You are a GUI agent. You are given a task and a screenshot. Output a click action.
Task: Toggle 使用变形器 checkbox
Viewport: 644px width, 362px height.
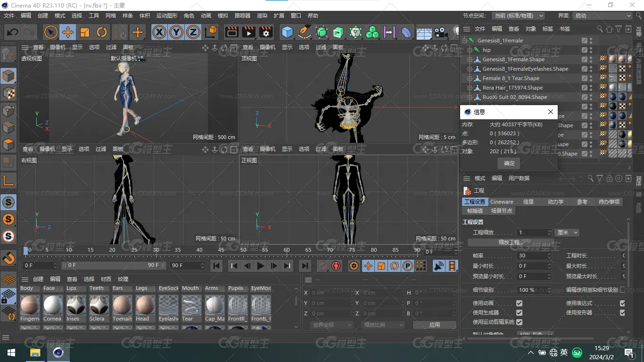point(622,313)
